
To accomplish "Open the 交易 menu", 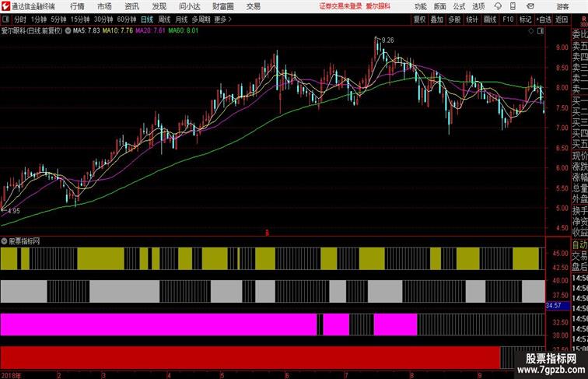I will click(x=254, y=6).
